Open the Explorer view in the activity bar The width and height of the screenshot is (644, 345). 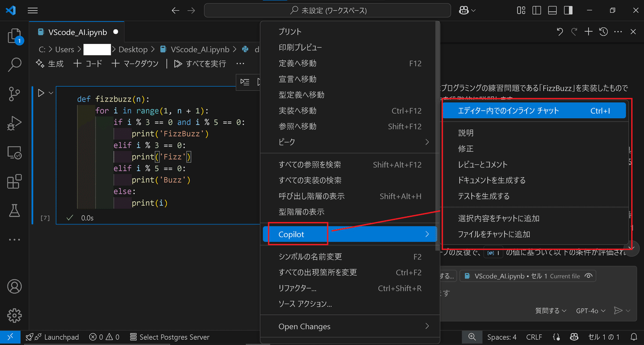click(x=14, y=35)
